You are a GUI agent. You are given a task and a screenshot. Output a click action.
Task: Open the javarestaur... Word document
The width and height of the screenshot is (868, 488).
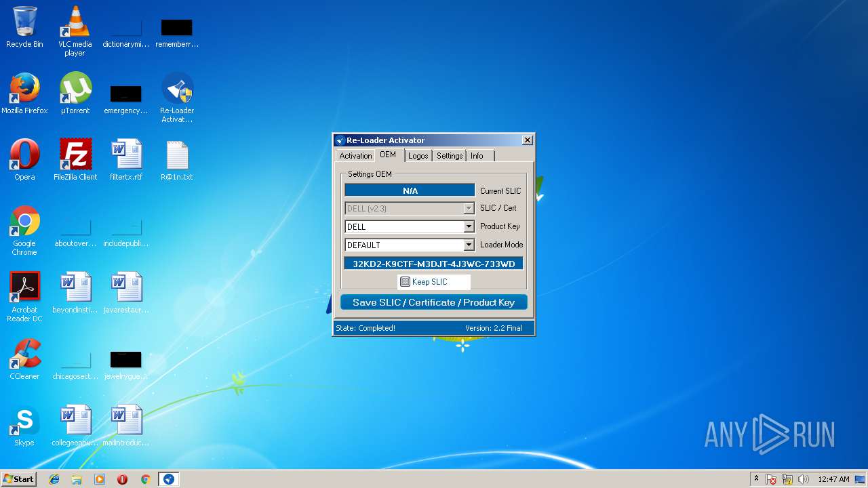click(x=126, y=293)
